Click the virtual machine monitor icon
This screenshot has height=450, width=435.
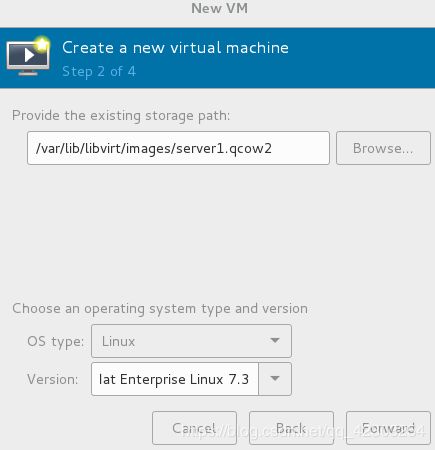pyautogui.click(x=28, y=56)
